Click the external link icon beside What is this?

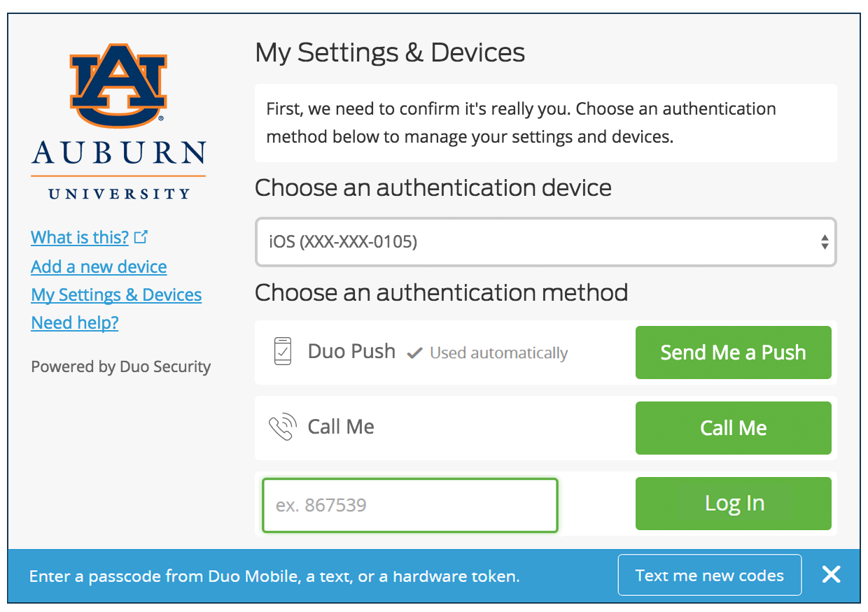141,237
